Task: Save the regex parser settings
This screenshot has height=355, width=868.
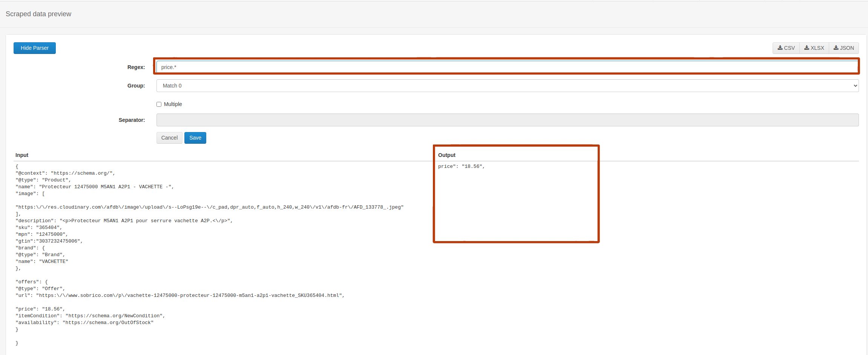Action: pos(195,138)
